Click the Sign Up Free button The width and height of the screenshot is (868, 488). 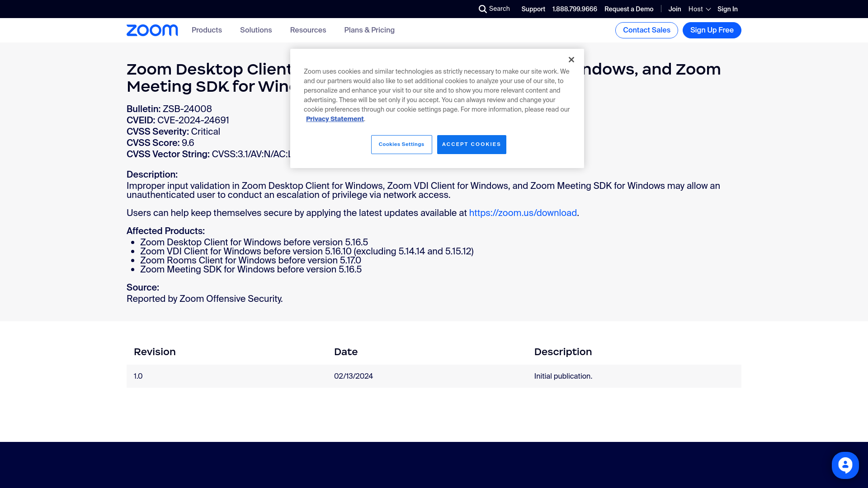tap(712, 30)
